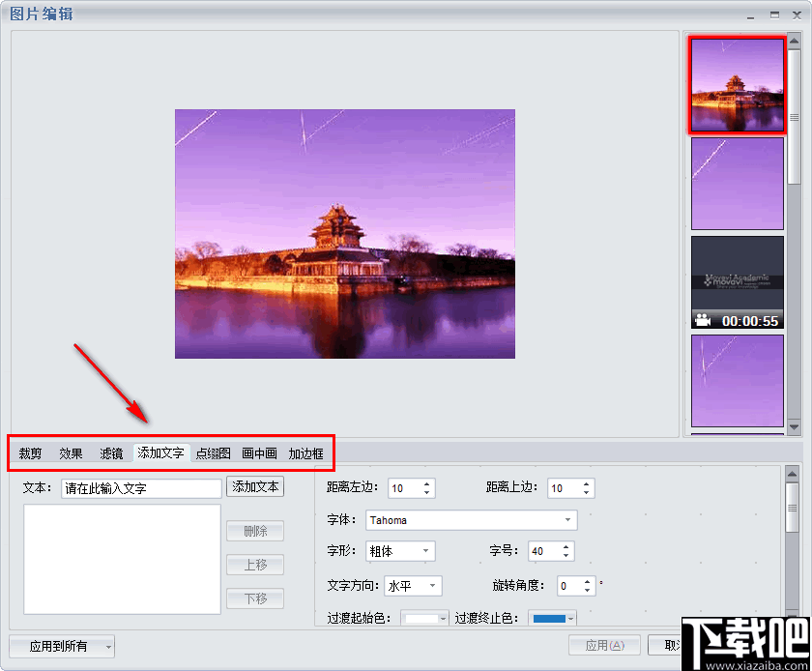Switch to the 裁剪 (crop) tab
Screen dimensions: 812x671
click(29, 452)
